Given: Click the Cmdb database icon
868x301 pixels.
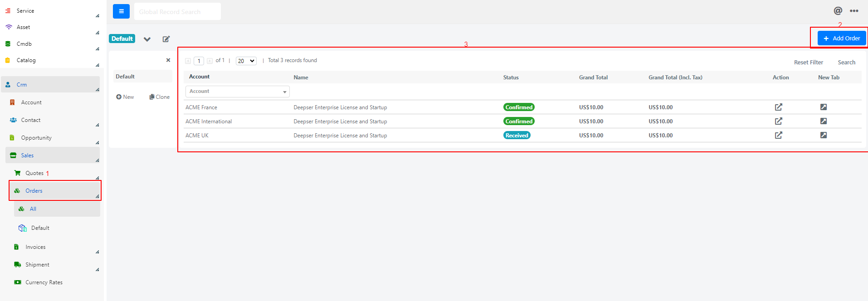Looking at the screenshot, I should (8, 44).
